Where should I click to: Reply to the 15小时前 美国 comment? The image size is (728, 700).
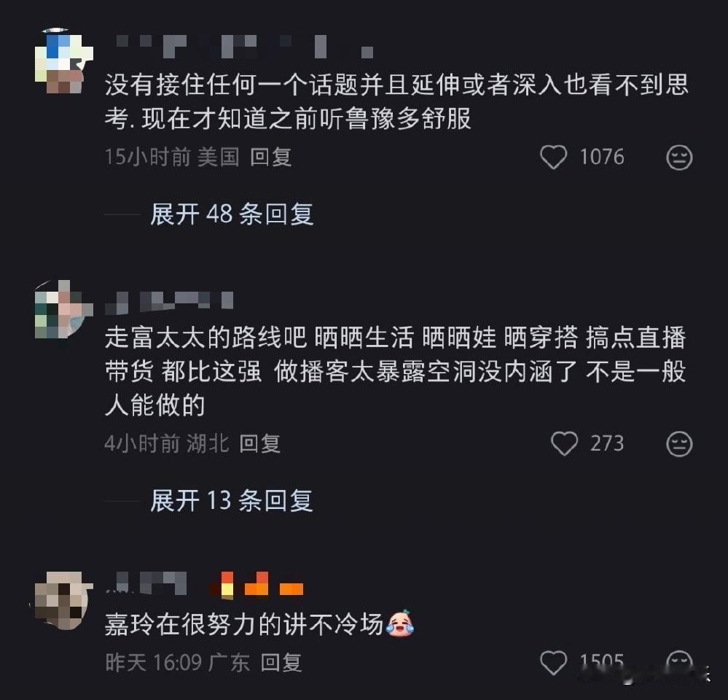coord(270,157)
